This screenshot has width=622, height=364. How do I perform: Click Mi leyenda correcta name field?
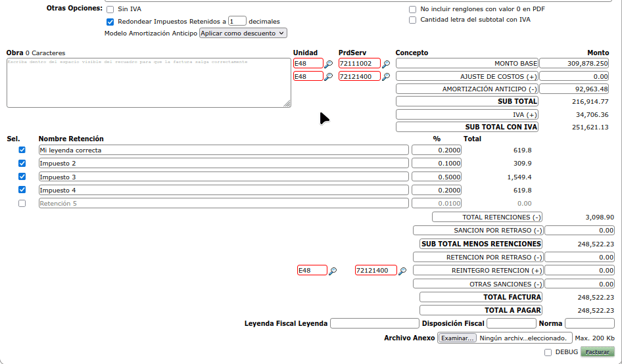tap(224, 150)
